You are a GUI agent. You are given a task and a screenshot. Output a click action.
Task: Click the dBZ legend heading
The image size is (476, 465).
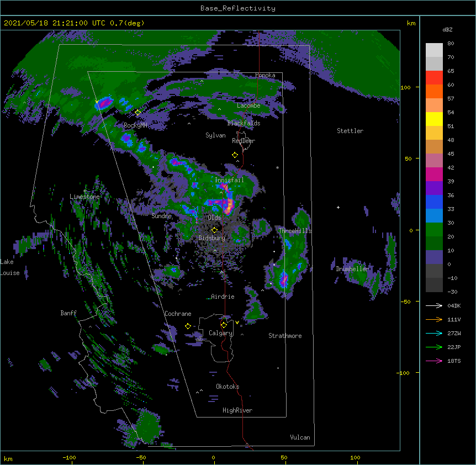447,30
